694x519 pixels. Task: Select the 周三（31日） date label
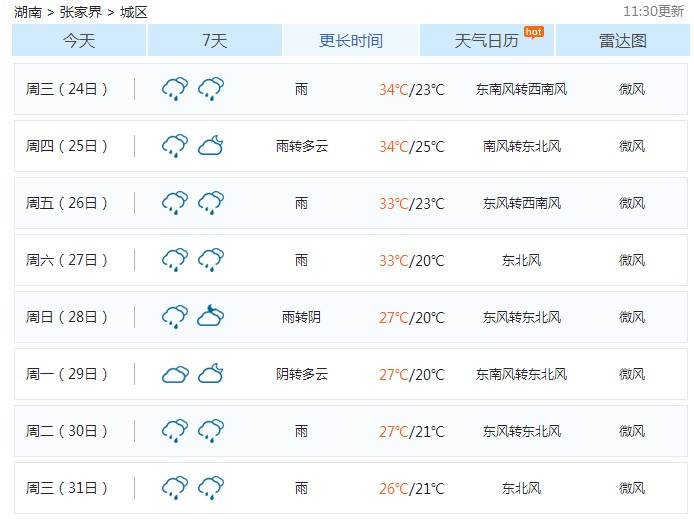click(x=66, y=488)
